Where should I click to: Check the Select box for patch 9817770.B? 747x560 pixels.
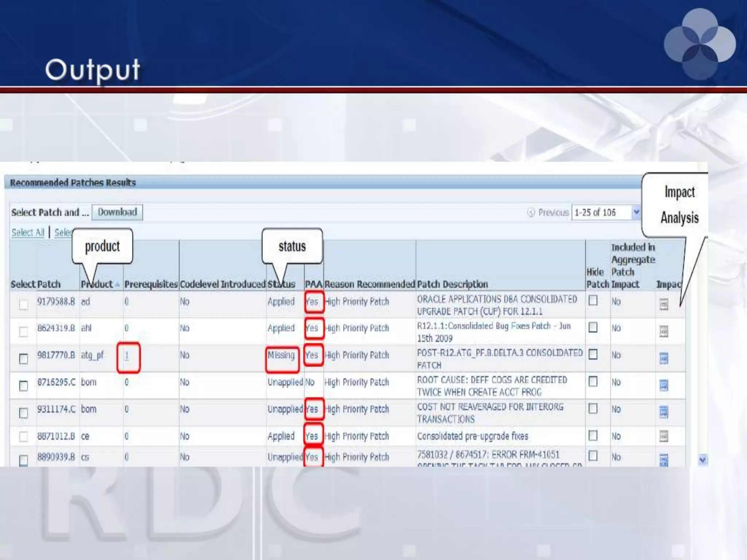(x=23, y=359)
